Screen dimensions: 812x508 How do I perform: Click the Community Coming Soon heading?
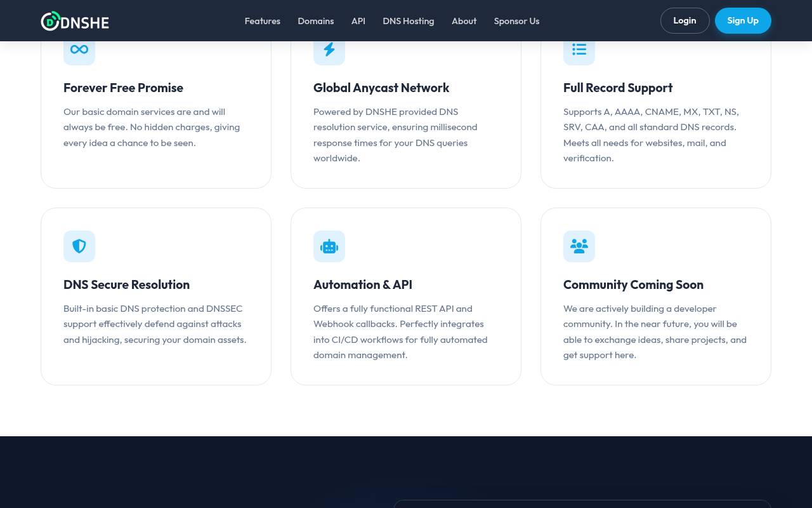pyautogui.click(x=633, y=284)
